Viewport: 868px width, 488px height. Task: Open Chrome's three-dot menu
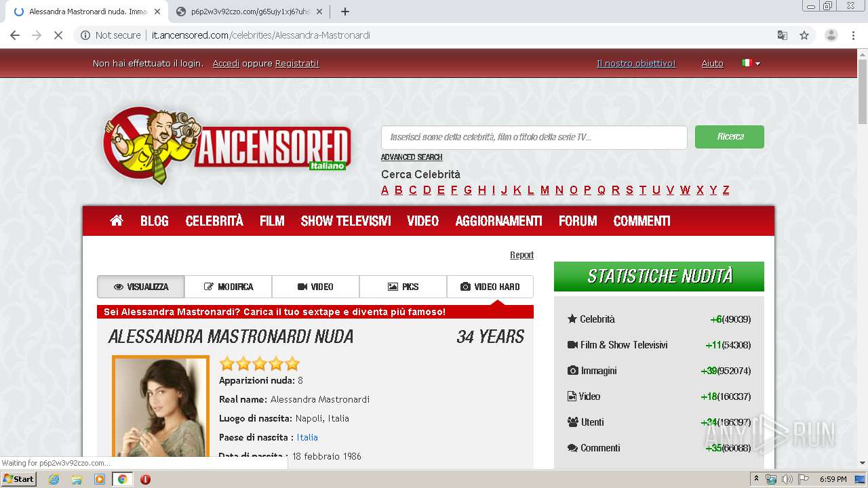click(854, 35)
